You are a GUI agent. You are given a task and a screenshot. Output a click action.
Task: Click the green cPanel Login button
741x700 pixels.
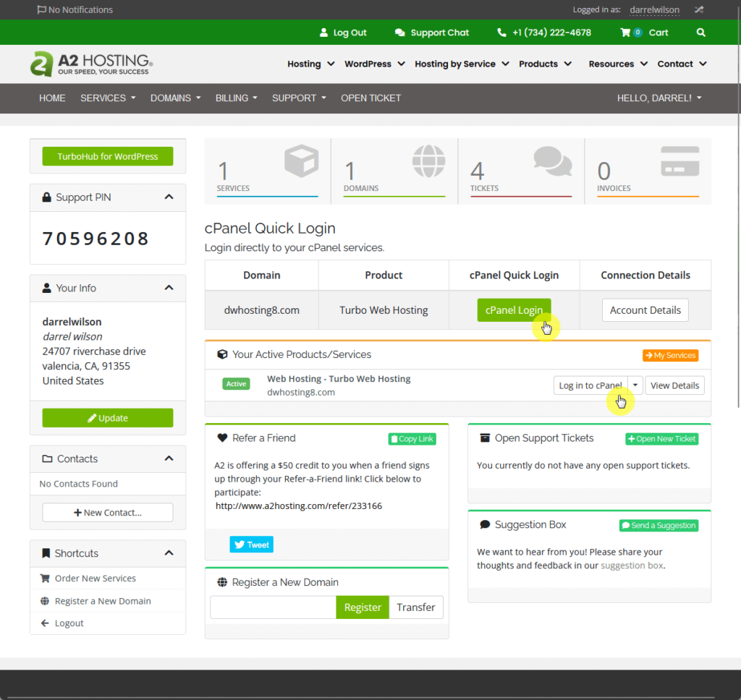click(514, 310)
